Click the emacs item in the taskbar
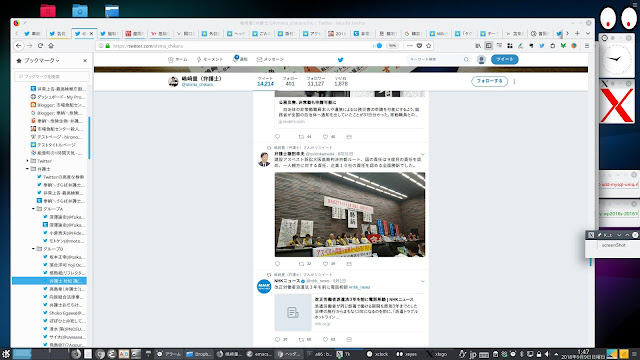The height and width of the screenshot is (360, 640). pyautogui.click(x=259, y=354)
